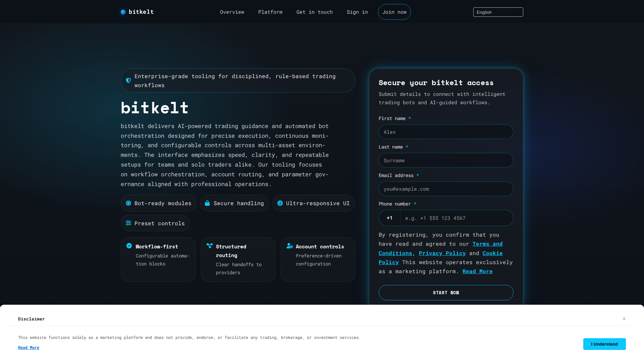The height and width of the screenshot is (362, 644).
Task: Open the Platform nav item
Action: pos(270,12)
